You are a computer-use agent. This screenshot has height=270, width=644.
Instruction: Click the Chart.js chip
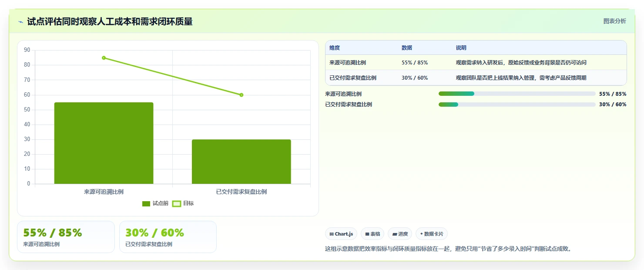click(x=341, y=234)
